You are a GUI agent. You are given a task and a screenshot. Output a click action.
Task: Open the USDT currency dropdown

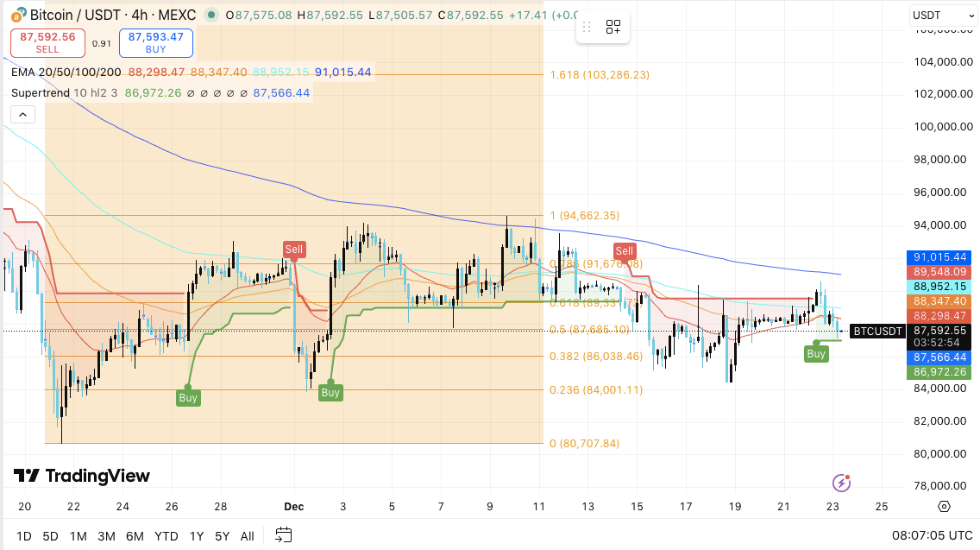pos(938,16)
